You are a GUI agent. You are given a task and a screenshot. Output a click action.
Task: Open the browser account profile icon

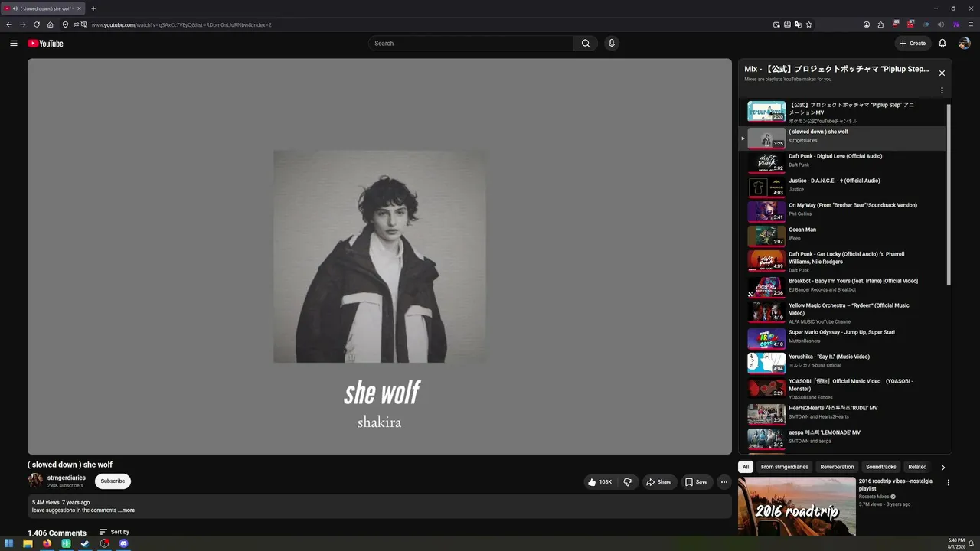point(867,24)
